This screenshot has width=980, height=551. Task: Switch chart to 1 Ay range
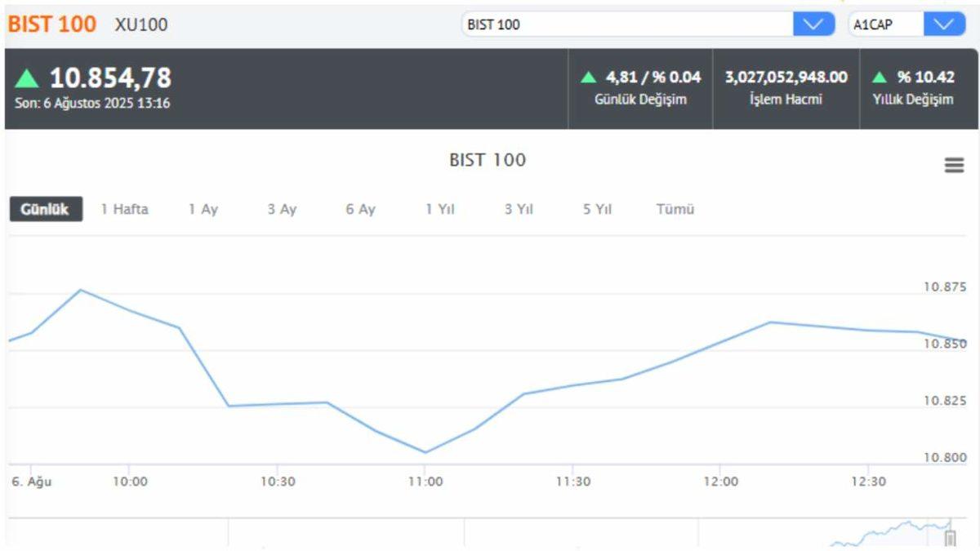point(203,209)
